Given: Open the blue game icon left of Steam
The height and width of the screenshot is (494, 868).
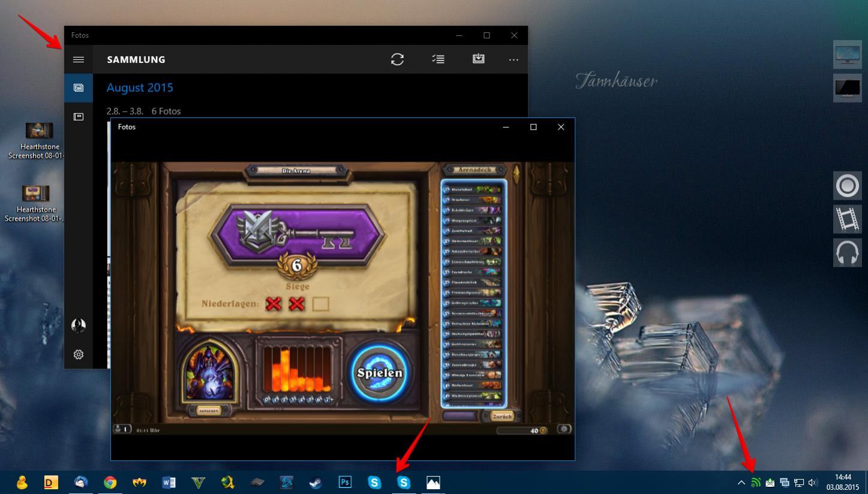Looking at the screenshot, I should 286,482.
